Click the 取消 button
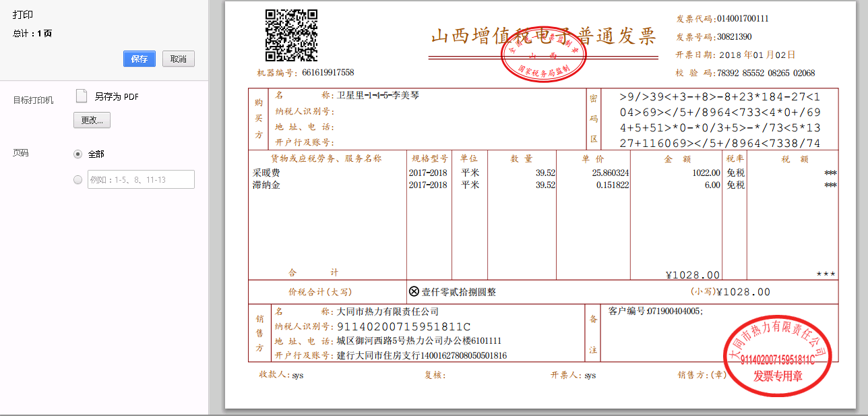 pos(179,59)
